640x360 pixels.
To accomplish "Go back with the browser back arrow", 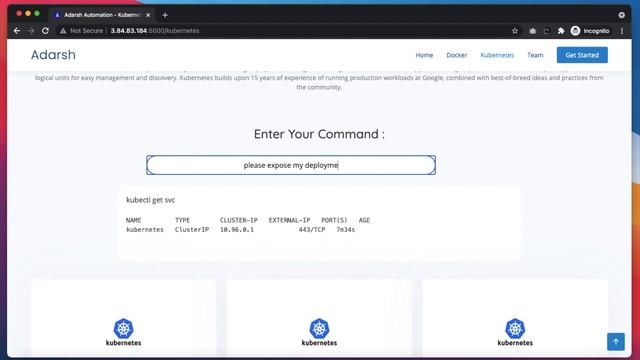I will point(17,31).
